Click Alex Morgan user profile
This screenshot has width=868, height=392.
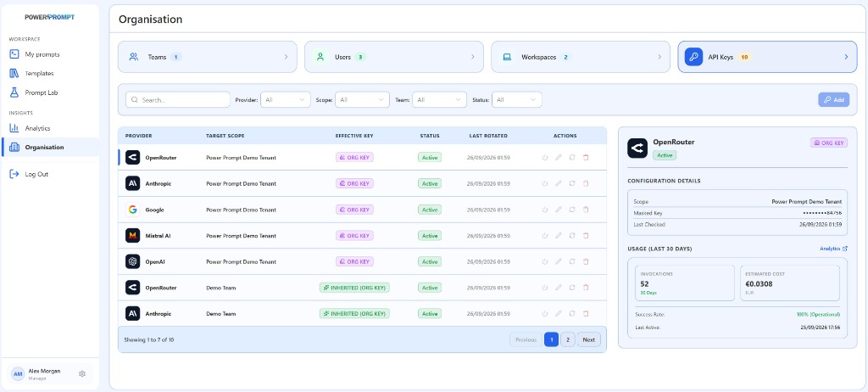pyautogui.click(x=44, y=373)
